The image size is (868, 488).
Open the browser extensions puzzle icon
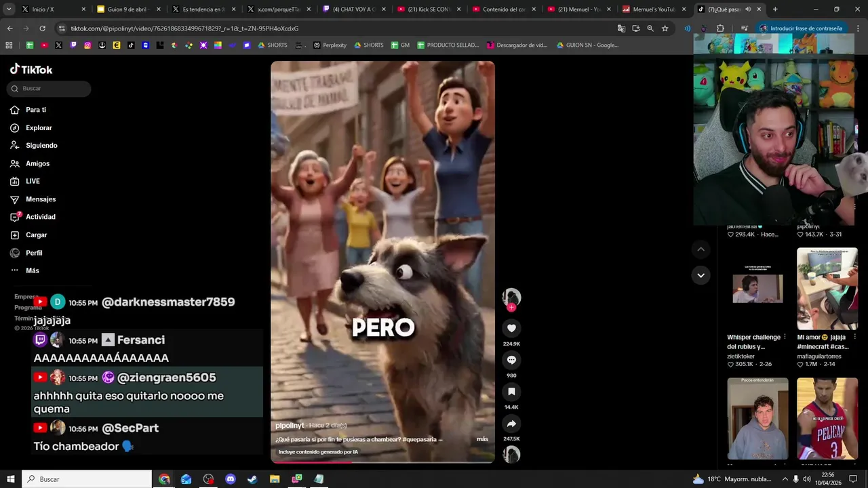pyautogui.click(x=720, y=28)
